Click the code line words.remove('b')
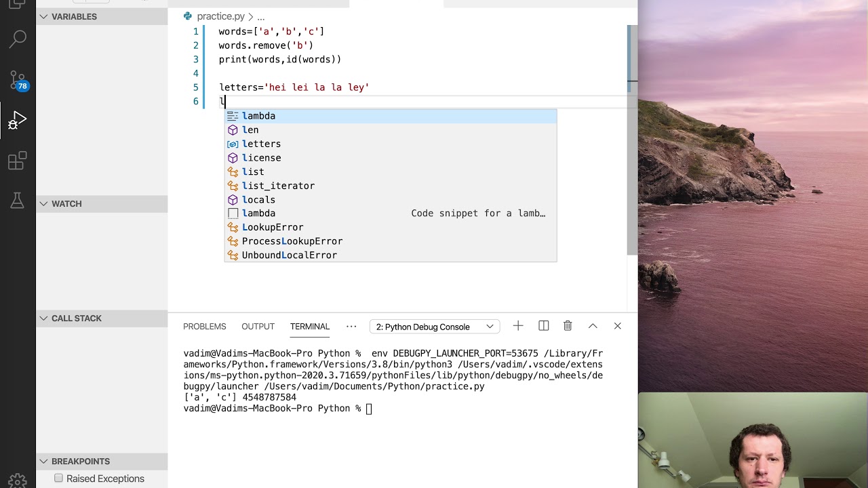 click(266, 45)
